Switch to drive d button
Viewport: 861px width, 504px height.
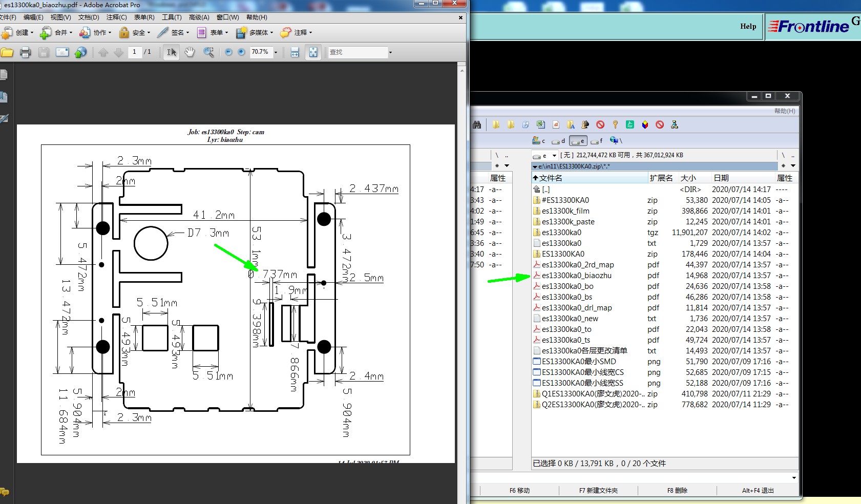(559, 141)
